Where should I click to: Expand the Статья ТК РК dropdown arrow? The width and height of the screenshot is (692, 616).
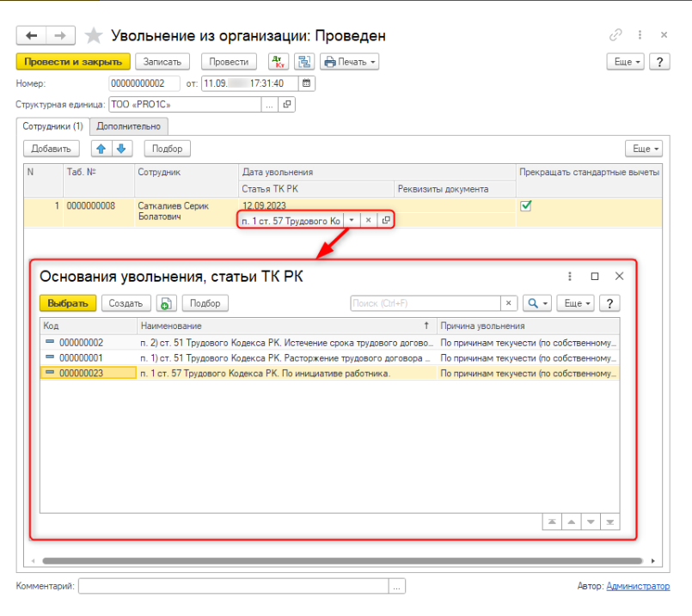[351, 220]
